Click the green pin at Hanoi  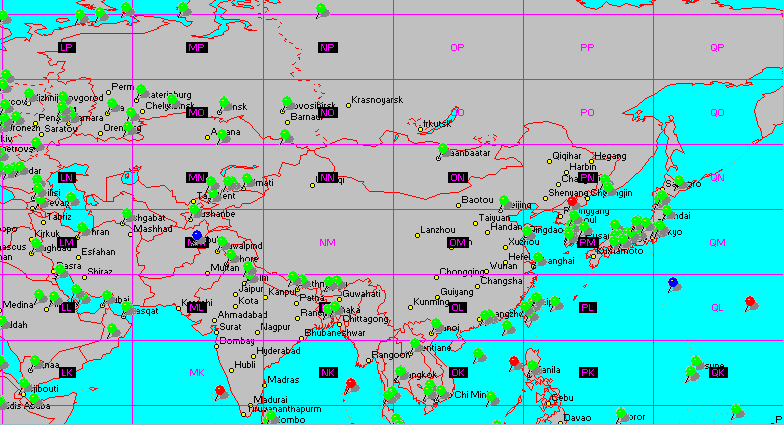click(x=436, y=324)
